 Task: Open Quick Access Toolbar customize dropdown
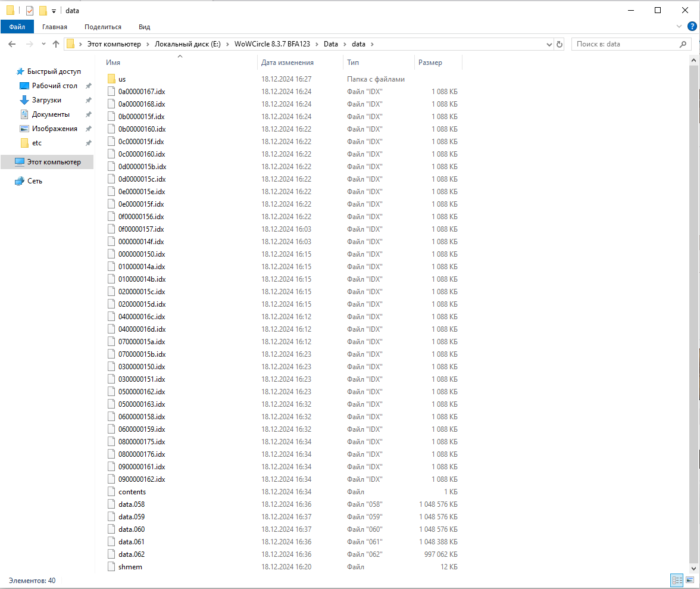pyautogui.click(x=54, y=11)
